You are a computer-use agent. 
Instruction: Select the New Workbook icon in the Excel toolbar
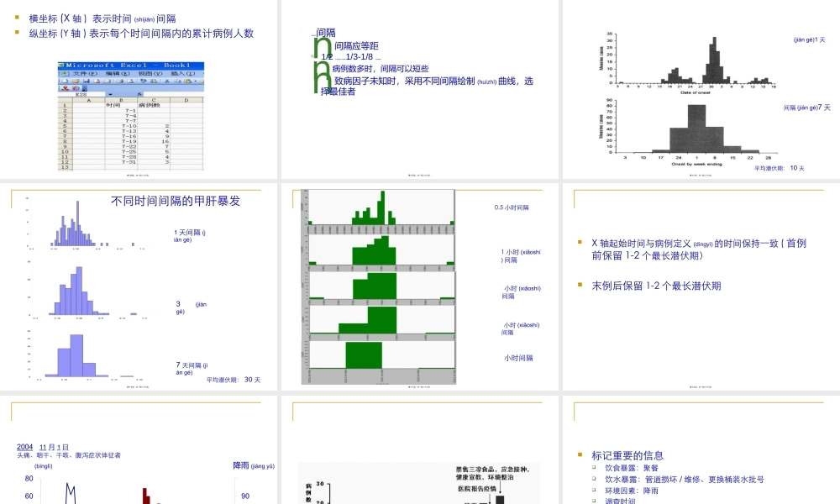pyautogui.click(x=66, y=81)
